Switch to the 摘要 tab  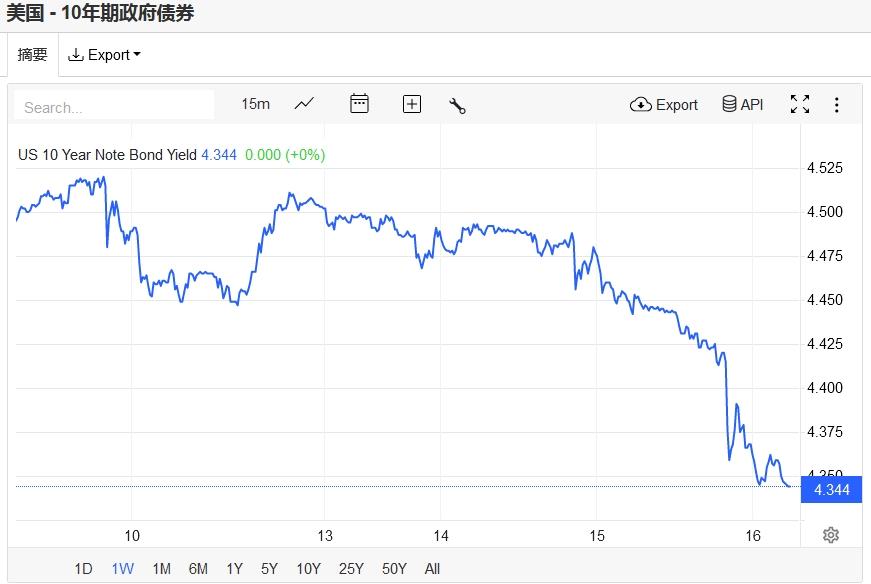pos(33,55)
